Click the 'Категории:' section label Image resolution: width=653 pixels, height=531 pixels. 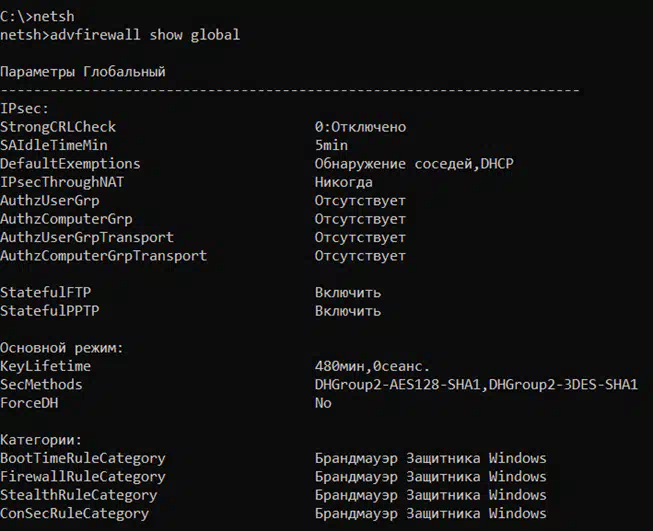[41, 440]
